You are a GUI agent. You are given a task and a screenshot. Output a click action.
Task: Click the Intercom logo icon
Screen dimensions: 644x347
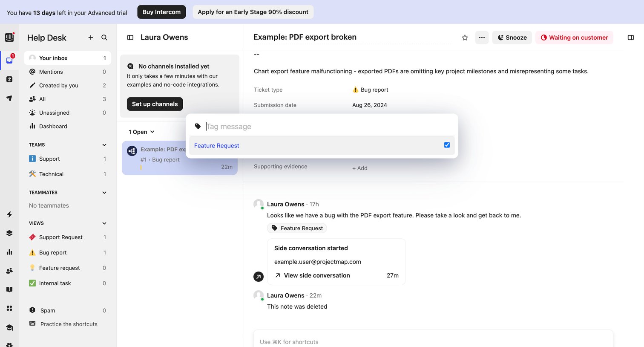(x=9, y=38)
